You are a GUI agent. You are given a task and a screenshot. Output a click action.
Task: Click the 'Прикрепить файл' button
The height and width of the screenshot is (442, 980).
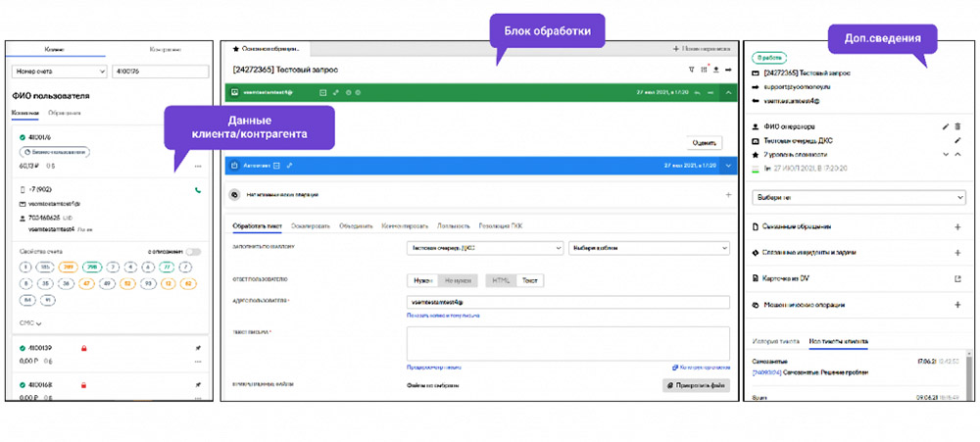point(696,386)
